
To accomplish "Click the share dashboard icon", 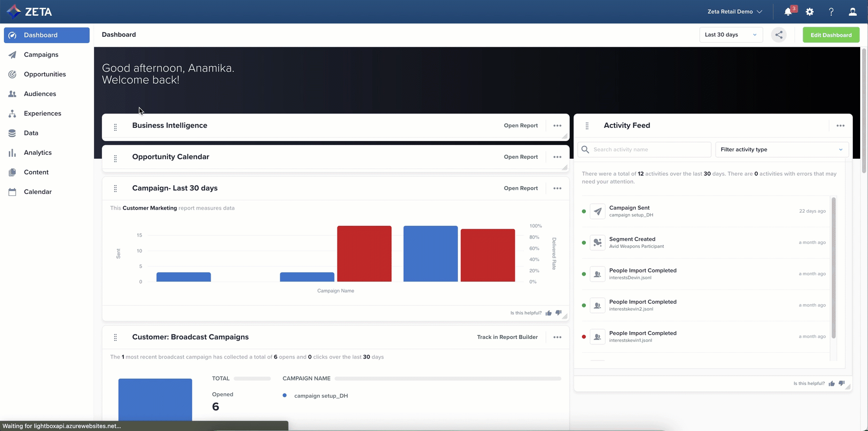I will pos(779,35).
